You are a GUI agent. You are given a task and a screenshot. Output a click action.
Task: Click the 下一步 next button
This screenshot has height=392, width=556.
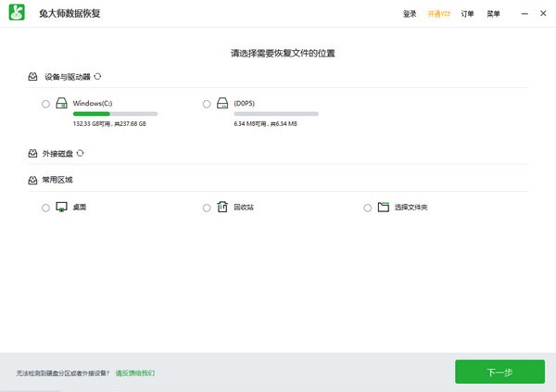(500, 372)
